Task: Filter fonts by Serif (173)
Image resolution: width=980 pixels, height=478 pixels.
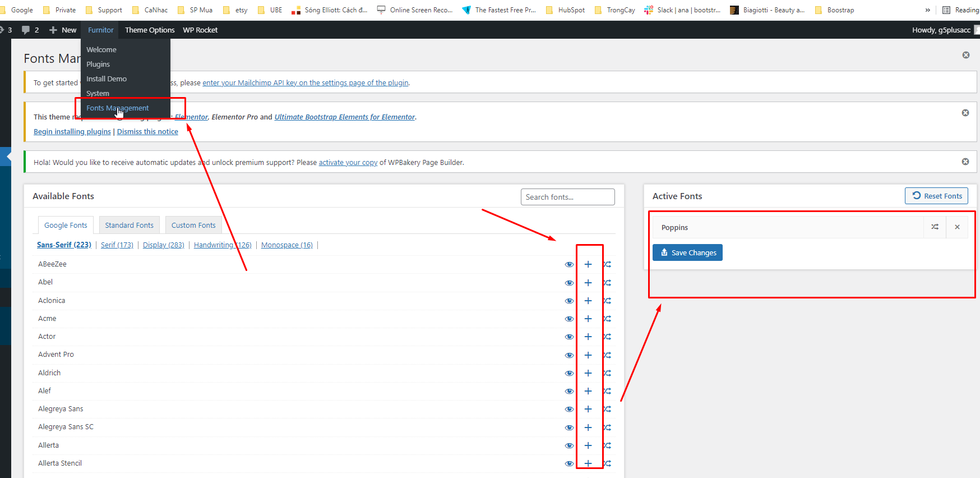Action: click(117, 245)
